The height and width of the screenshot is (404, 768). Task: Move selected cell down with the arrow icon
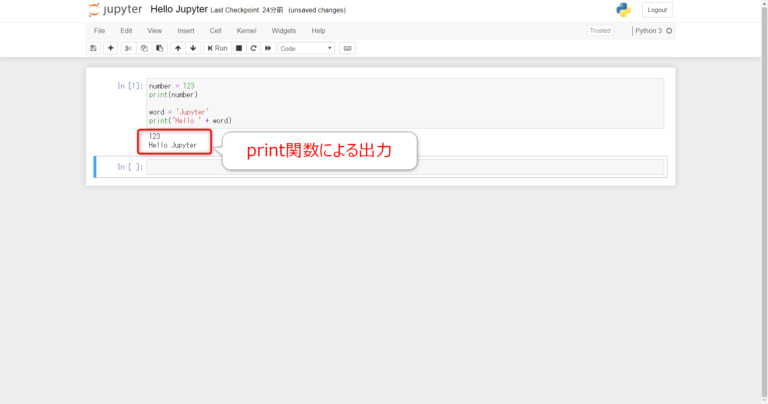point(193,48)
